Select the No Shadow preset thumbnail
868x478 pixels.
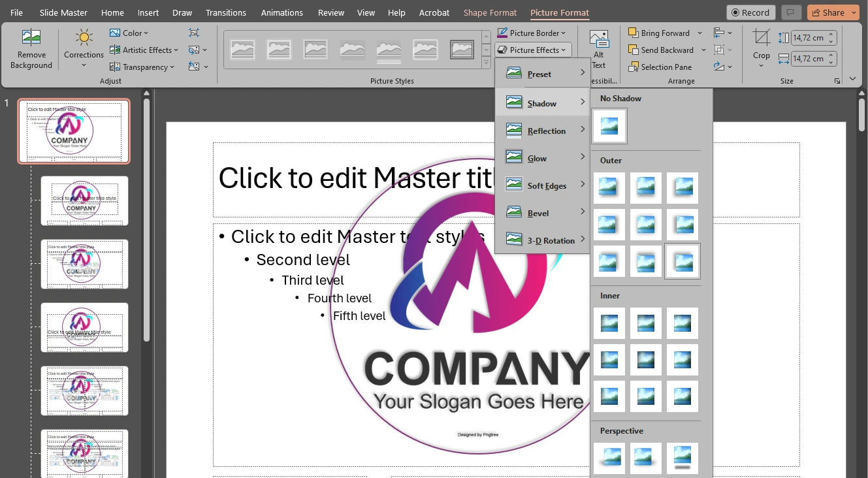point(609,125)
